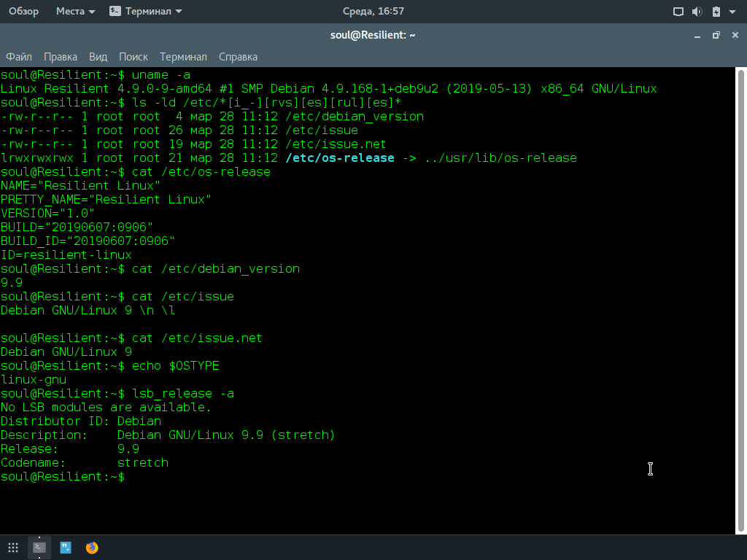
Task: Click the volume speaker icon
Action: pos(697,12)
